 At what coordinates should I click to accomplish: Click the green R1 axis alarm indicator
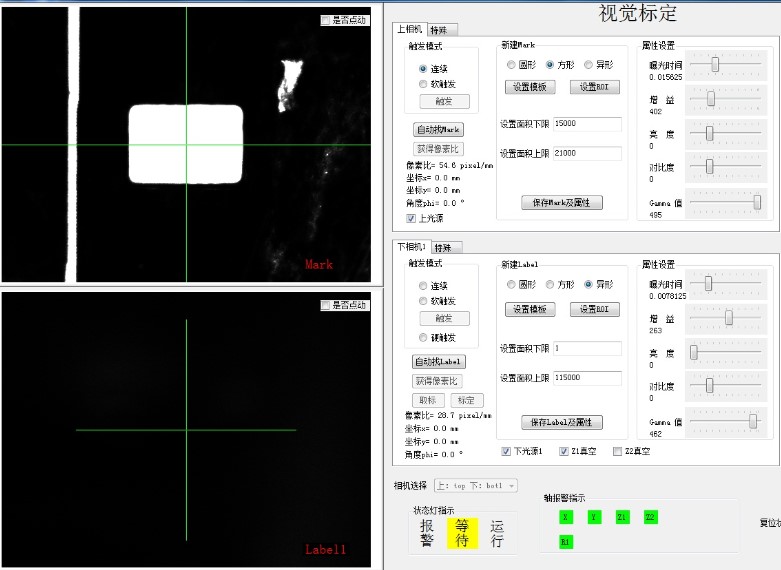click(x=566, y=541)
